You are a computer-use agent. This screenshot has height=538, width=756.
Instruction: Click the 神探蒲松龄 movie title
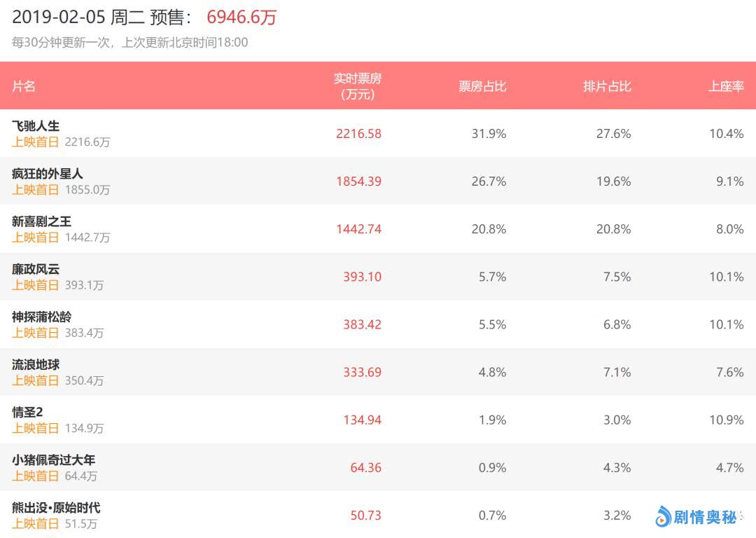41,317
